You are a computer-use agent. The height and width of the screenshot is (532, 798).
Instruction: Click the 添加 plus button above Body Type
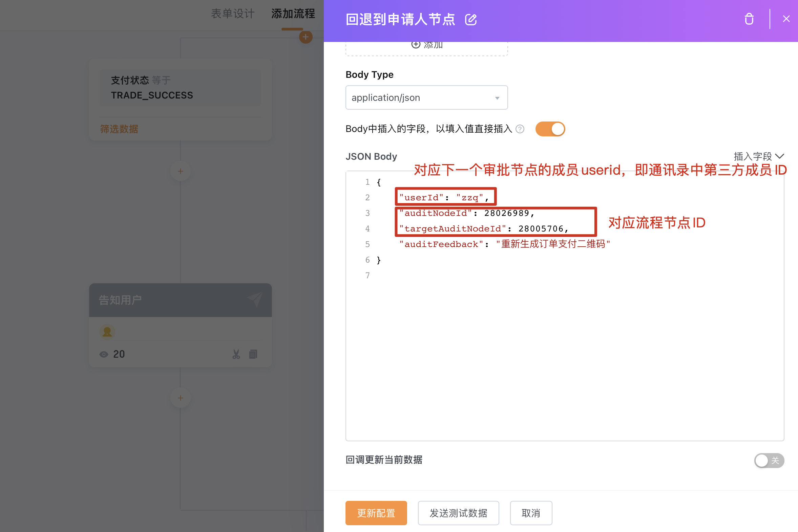tap(426, 45)
